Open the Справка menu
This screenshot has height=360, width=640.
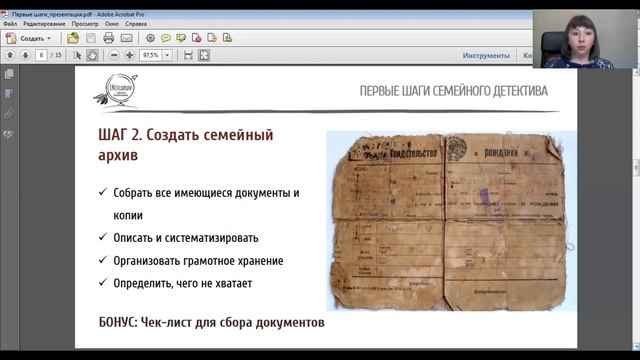tap(136, 24)
